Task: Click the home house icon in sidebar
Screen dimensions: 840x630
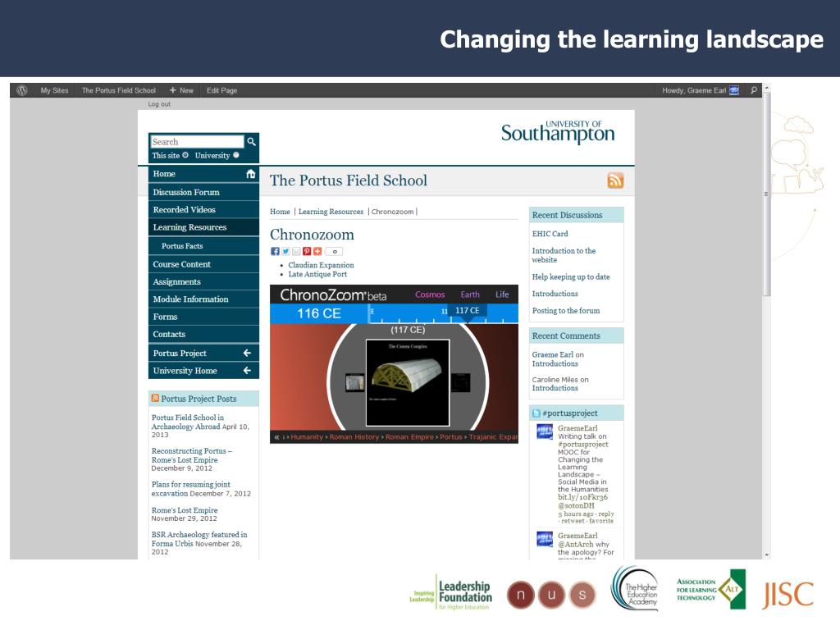Action: 251,174
